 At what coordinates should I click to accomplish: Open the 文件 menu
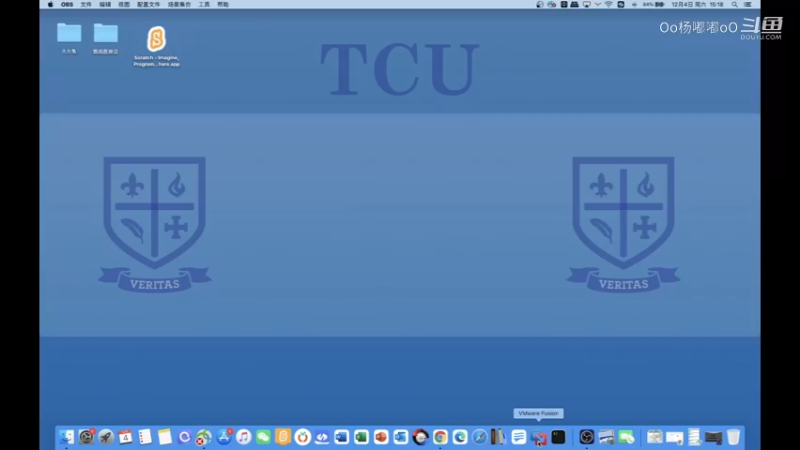click(86, 4)
